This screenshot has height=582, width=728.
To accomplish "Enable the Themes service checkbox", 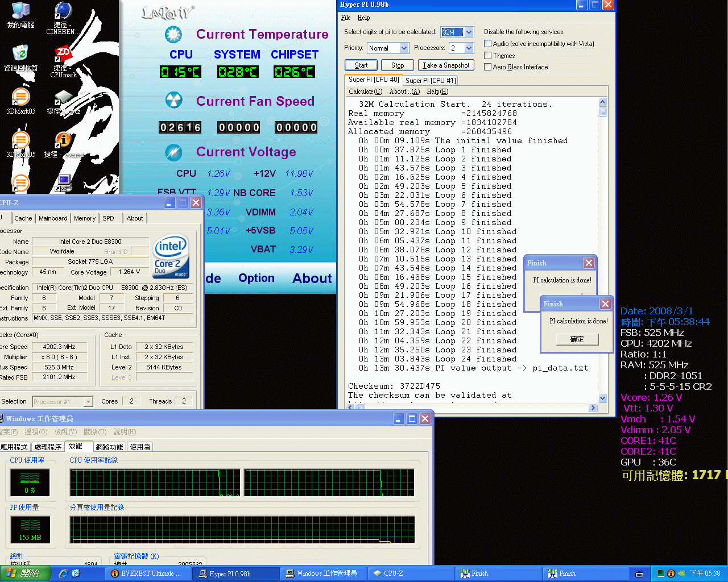I will (487, 56).
